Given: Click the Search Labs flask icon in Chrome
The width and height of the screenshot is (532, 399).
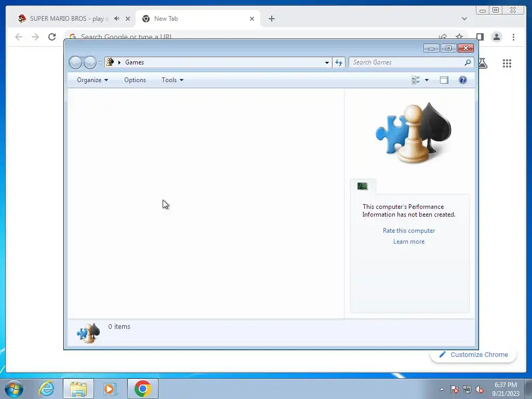Looking at the screenshot, I should pyautogui.click(x=483, y=63).
